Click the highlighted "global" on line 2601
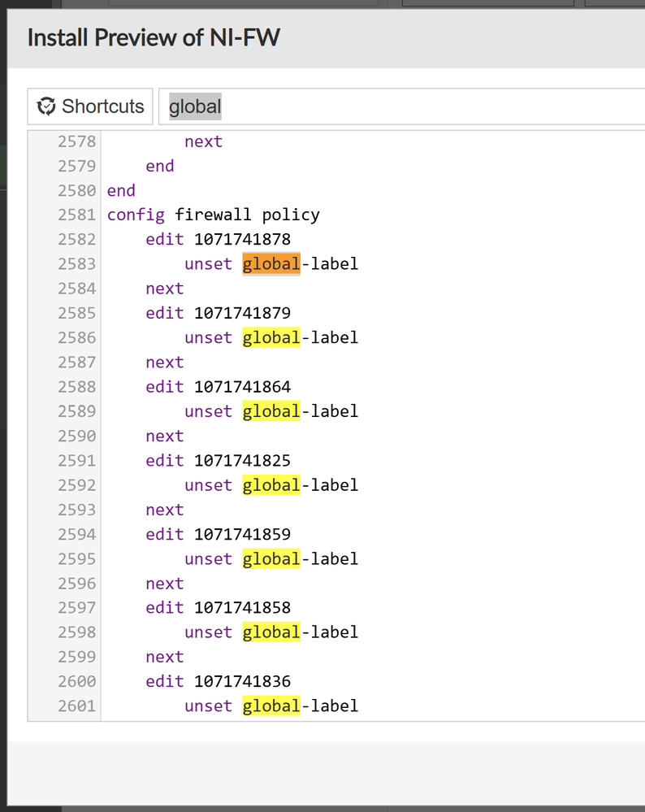Viewport: 645px width, 812px height. pyautogui.click(x=271, y=706)
